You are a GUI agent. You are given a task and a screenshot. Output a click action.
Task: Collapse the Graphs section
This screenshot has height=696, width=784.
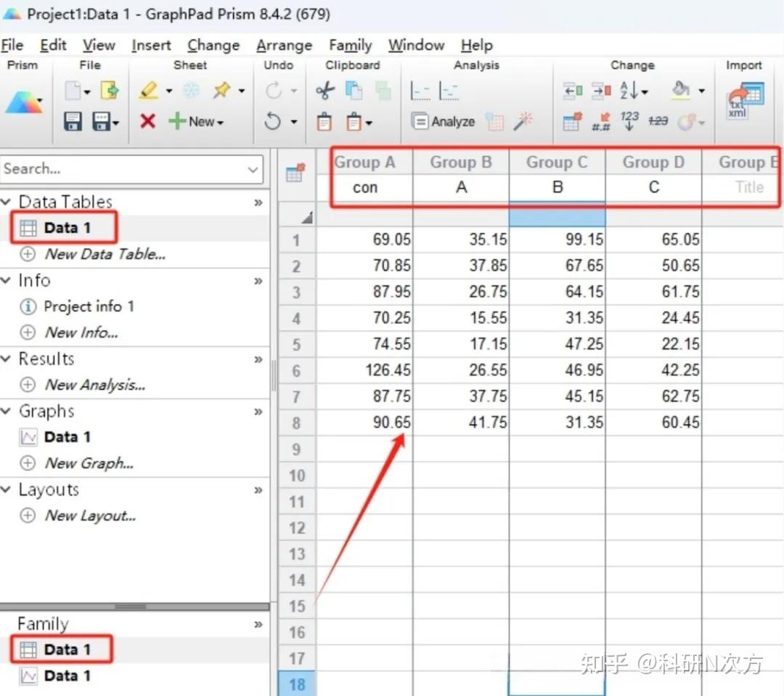[x=6, y=411]
